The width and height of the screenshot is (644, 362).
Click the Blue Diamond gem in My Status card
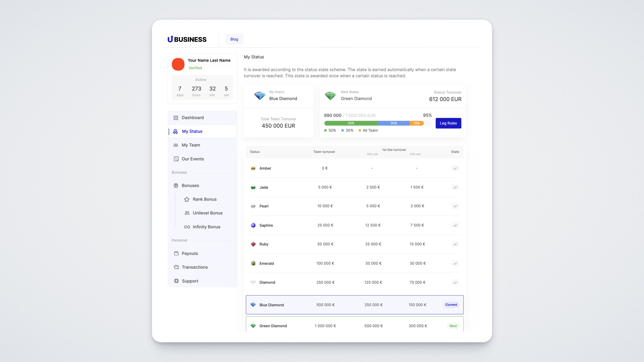click(260, 96)
